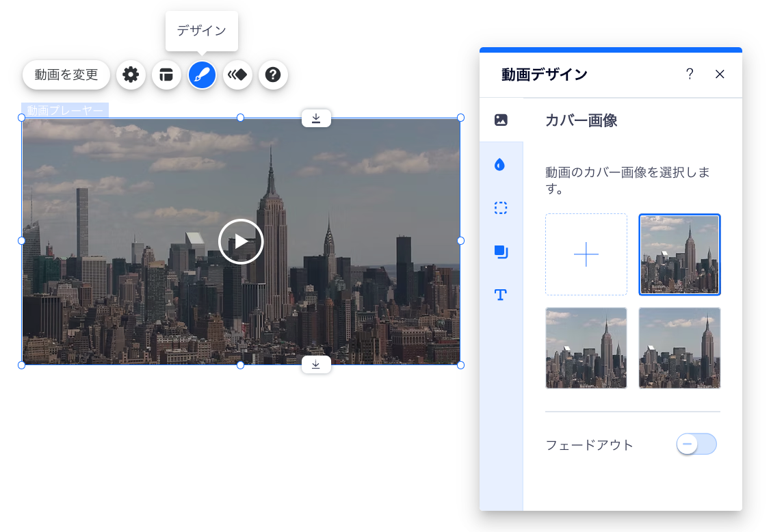Click the right-middle resize handle
The image size is (784, 532).
point(460,241)
